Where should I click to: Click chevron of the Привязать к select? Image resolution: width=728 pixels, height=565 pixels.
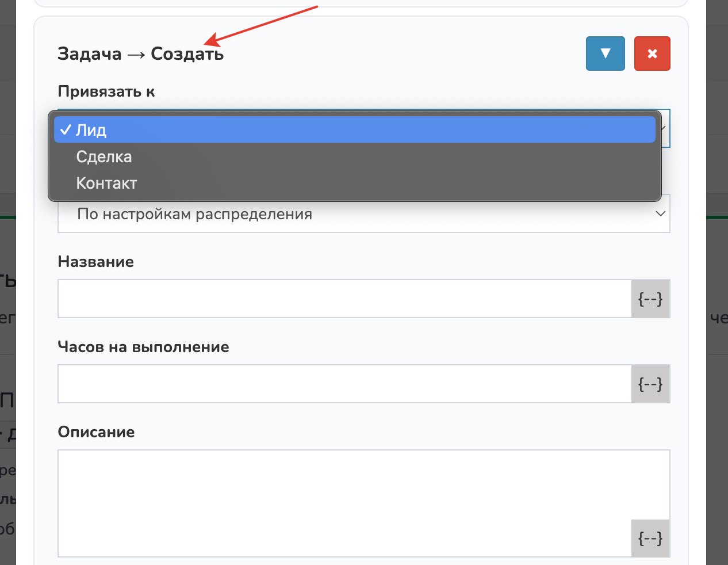[x=665, y=128]
